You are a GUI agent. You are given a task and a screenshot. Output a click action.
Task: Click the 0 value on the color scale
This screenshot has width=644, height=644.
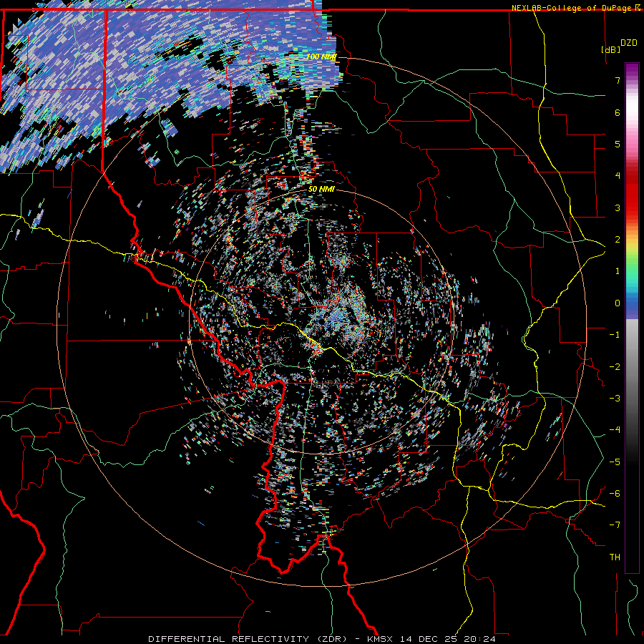pyautogui.click(x=618, y=303)
